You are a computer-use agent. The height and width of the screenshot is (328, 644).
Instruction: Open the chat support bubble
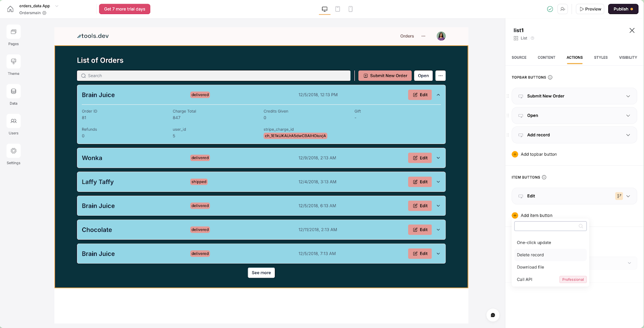pyautogui.click(x=493, y=315)
